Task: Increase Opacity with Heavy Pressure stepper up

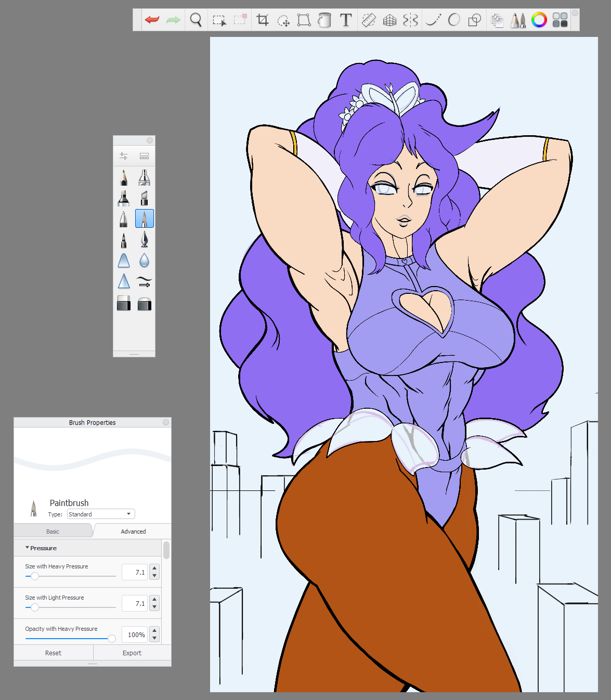Action: (x=154, y=630)
